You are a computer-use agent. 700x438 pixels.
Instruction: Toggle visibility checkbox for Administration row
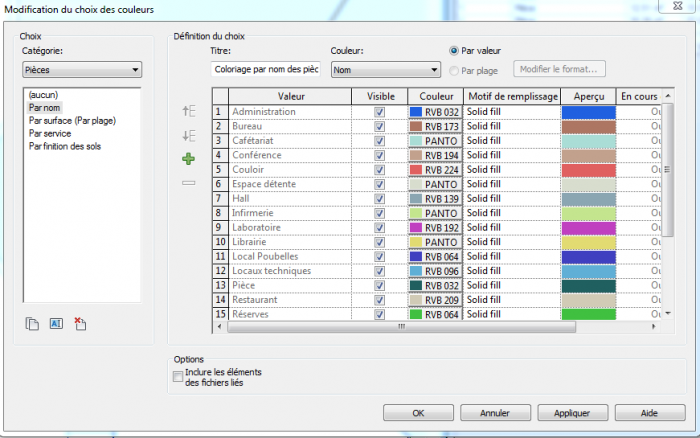point(379,112)
